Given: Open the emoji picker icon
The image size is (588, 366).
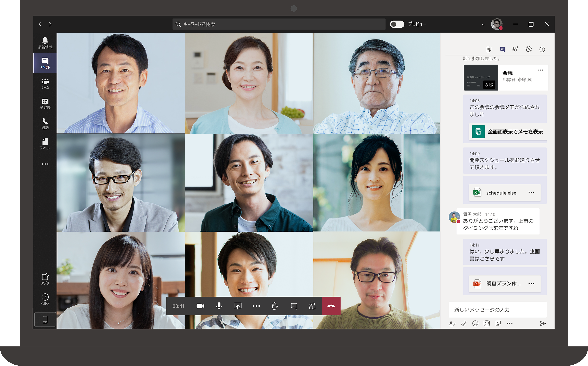Looking at the screenshot, I should 475,323.
